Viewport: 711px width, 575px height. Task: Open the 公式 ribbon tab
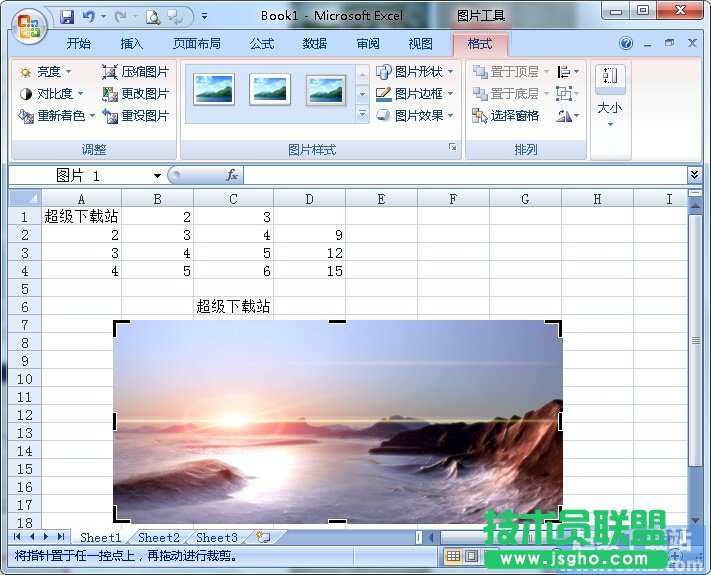262,44
